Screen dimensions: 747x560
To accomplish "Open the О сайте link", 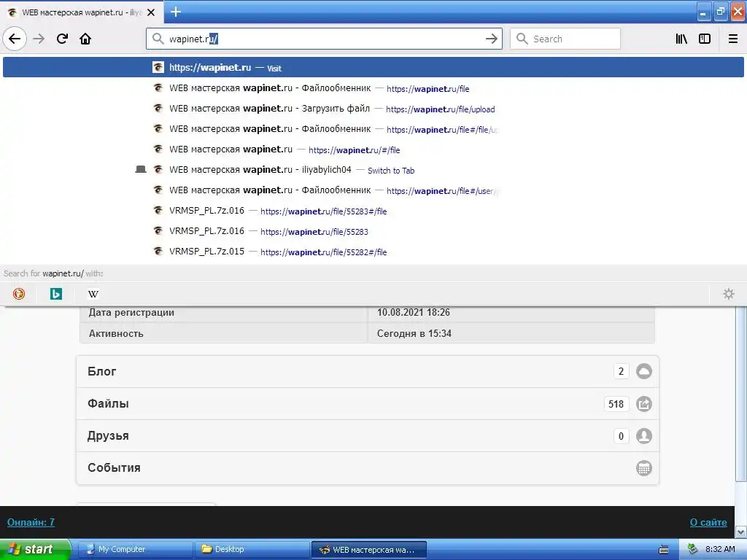I will click(708, 522).
